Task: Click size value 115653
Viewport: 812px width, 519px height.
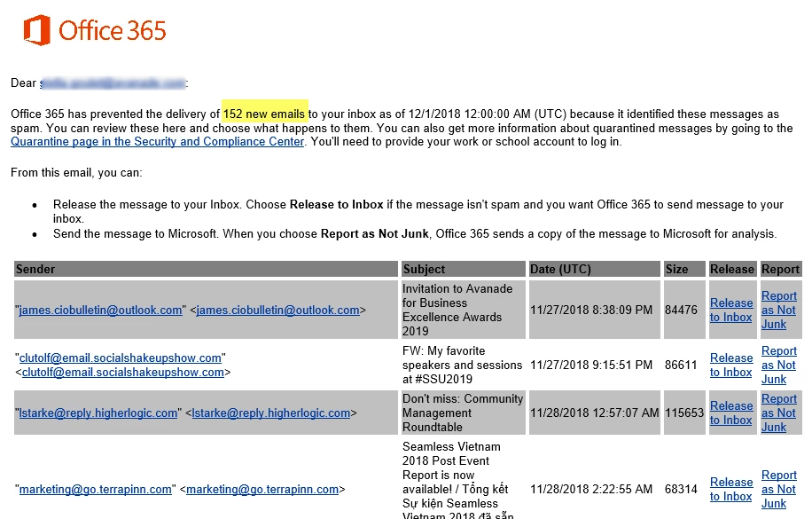Action: pyautogui.click(x=684, y=413)
